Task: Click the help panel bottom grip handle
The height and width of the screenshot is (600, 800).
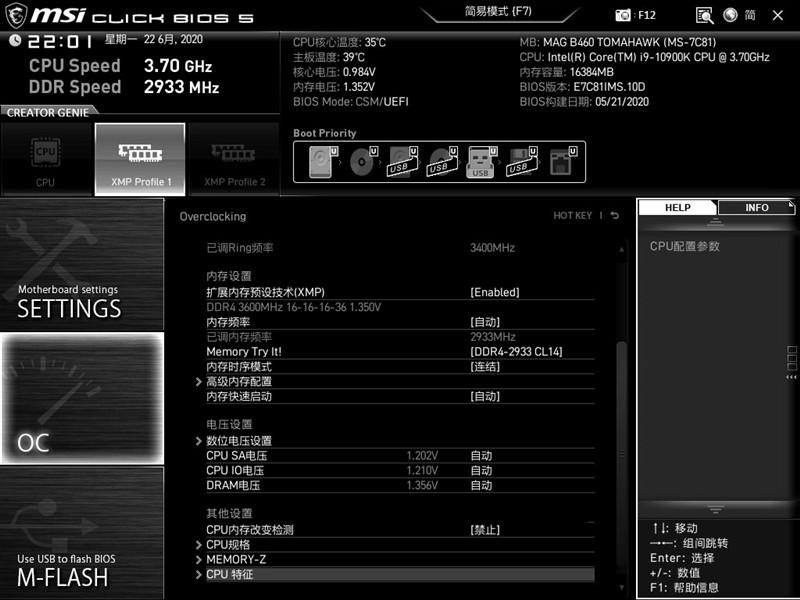Action: pyautogui.click(x=715, y=509)
